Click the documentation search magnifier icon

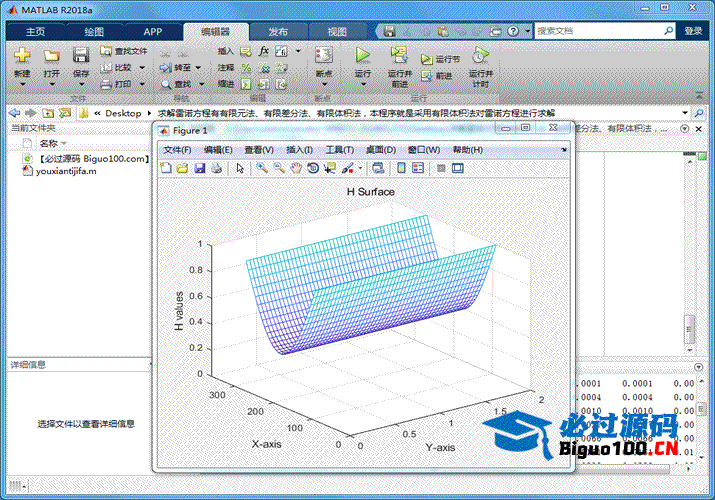(668, 31)
